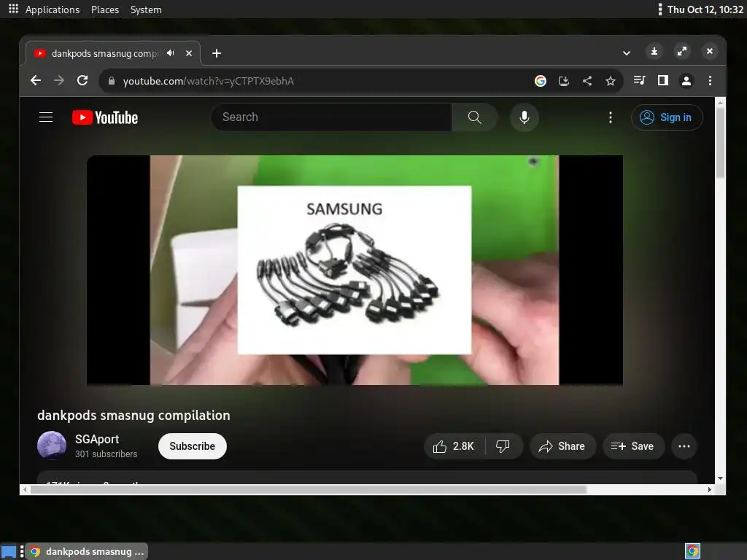Click Chrome tray icon in taskbar
The image size is (747, 560).
[x=692, y=551]
